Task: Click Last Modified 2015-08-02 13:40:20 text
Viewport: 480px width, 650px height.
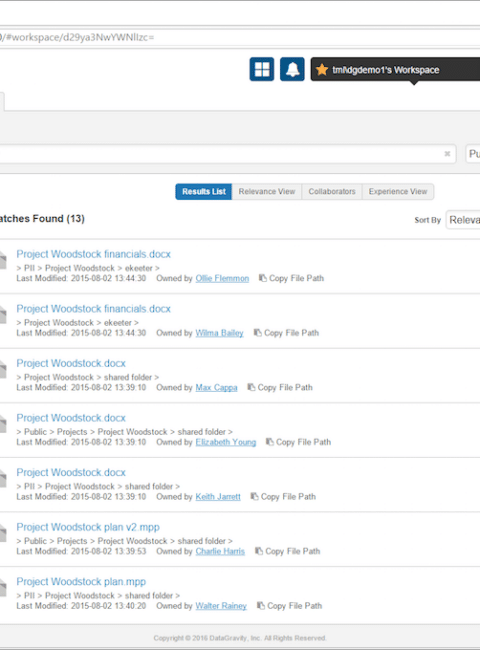Action: click(81, 606)
